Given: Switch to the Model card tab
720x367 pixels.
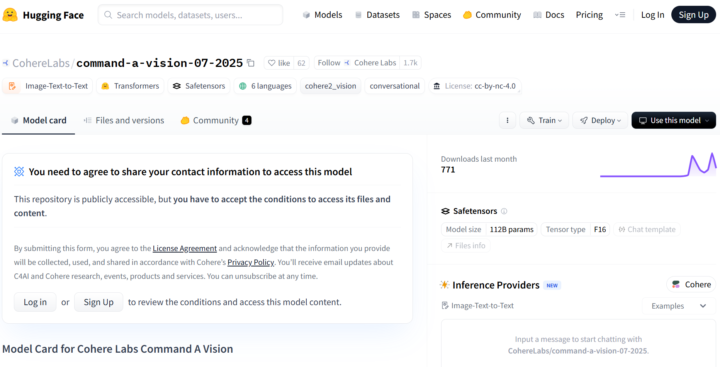Looking at the screenshot, I should (x=39, y=120).
